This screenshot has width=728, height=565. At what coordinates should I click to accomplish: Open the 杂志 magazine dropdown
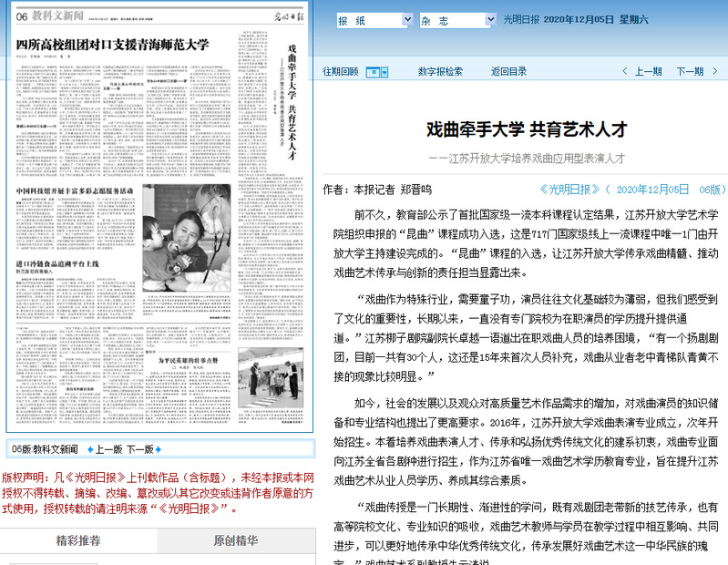coord(457,20)
